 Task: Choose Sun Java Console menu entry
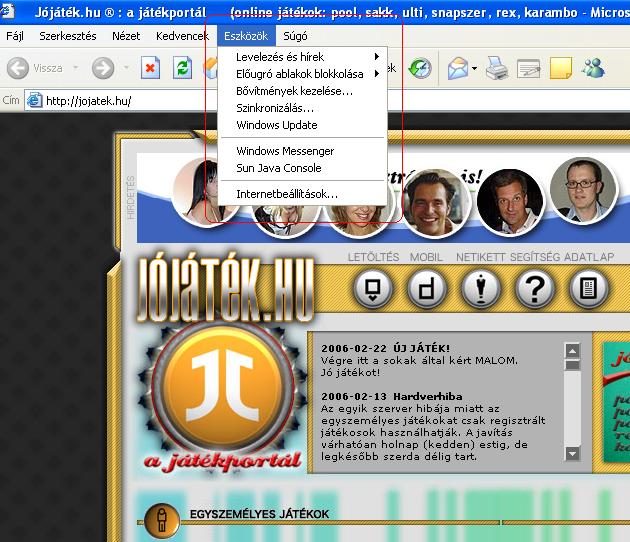coord(303,168)
